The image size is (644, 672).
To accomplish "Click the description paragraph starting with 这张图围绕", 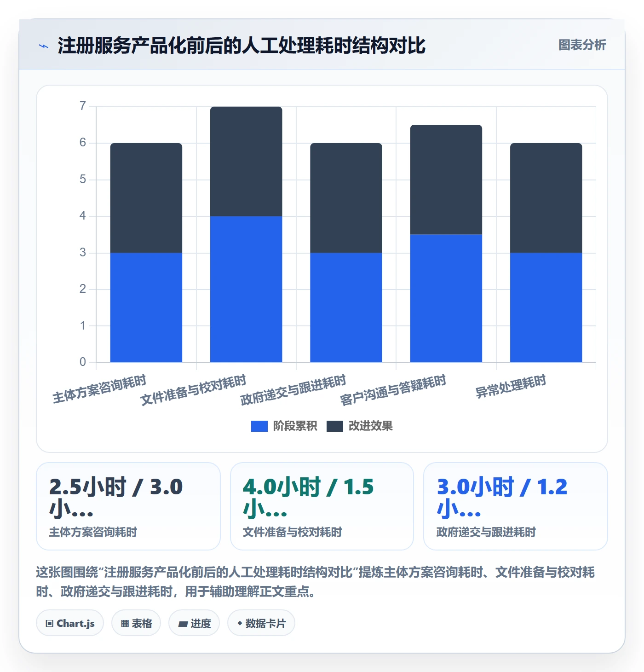I will 316,582.
